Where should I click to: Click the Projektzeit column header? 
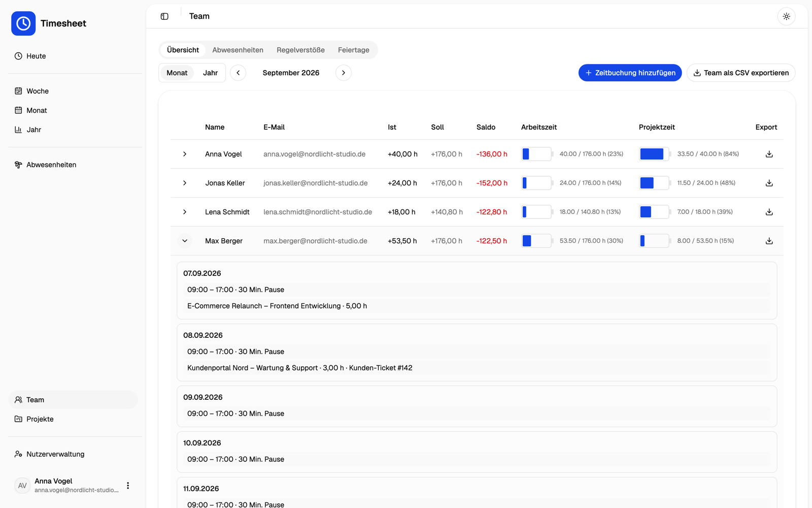657,127
